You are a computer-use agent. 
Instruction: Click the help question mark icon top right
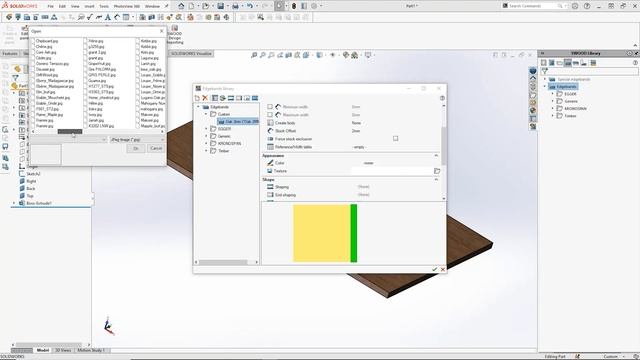pos(587,6)
